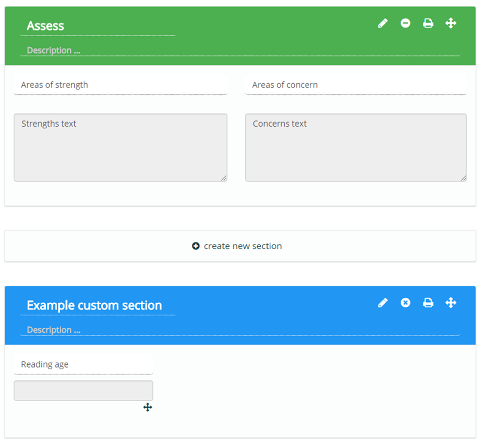Click the Example custom section title field
The image size is (481, 448).
(x=98, y=306)
